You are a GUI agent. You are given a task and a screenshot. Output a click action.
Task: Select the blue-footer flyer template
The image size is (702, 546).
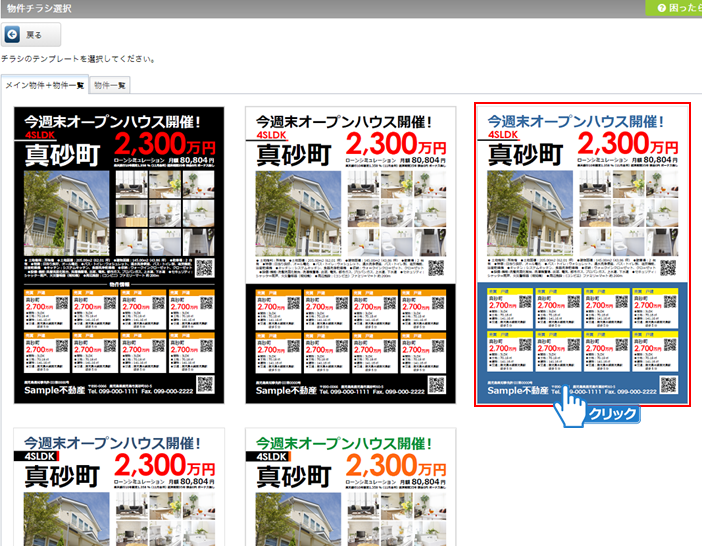pos(582,255)
